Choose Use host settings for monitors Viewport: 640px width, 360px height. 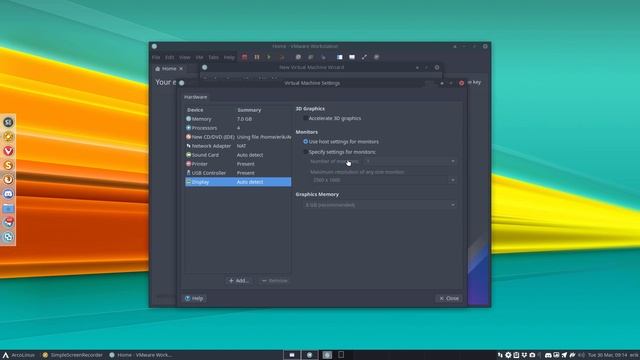[x=305, y=142]
